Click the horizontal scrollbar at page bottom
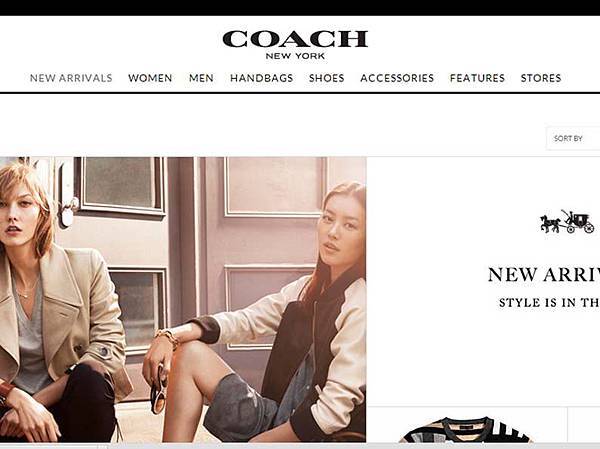This screenshot has width=600, height=449. (x=300, y=446)
